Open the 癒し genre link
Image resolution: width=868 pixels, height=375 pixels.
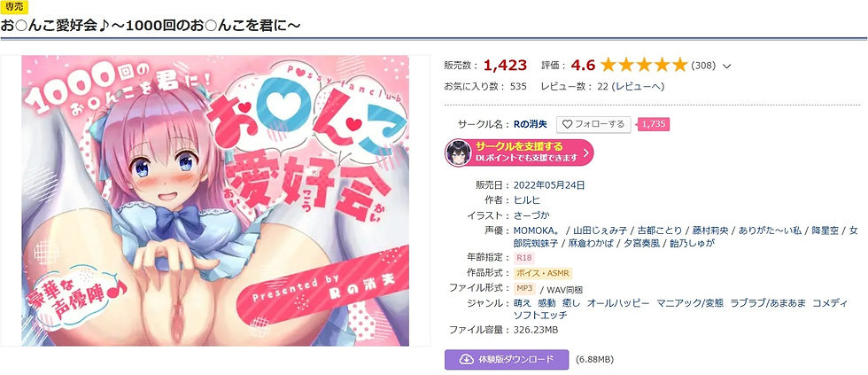pyautogui.click(x=573, y=303)
